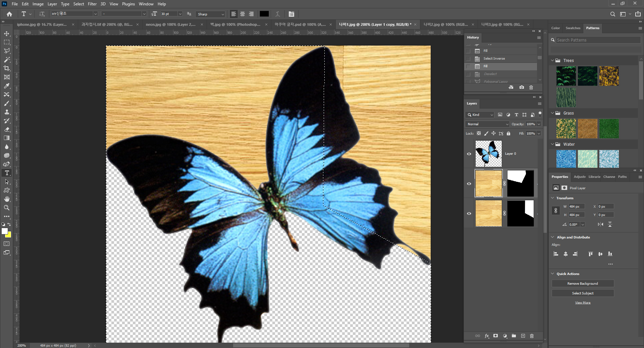This screenshot has width=644, height=348.
Task: Toggle the Character and Paragraph panels
Action: (x=291, y=14)
